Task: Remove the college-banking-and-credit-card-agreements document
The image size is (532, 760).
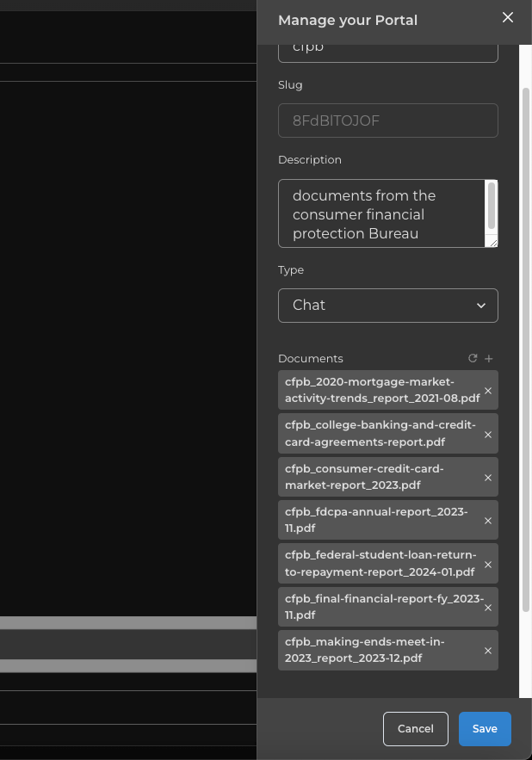Action: coord(488,435)
